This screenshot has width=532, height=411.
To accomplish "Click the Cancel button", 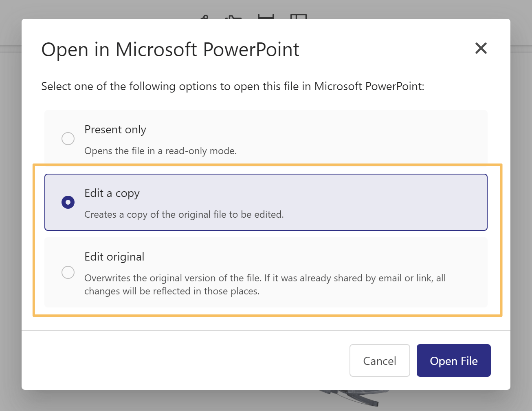I will [x=380, y=360].
